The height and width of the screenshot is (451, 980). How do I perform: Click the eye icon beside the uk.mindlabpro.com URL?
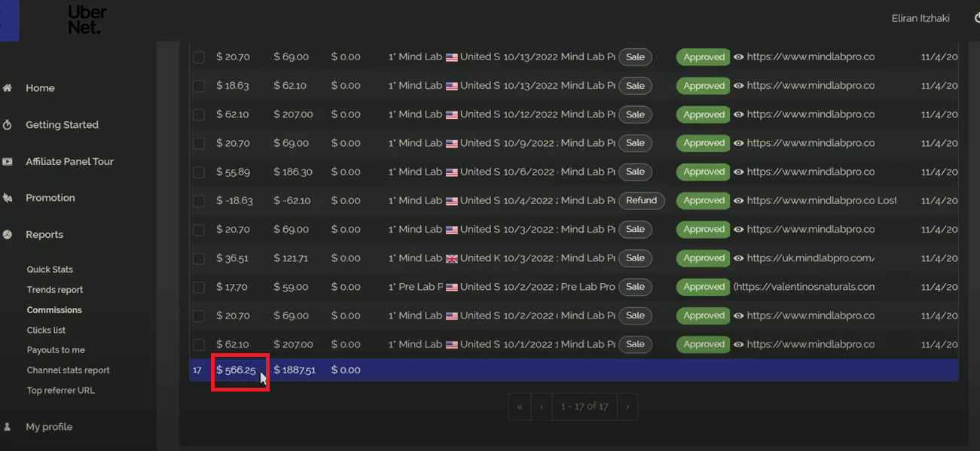coord(739,258)
